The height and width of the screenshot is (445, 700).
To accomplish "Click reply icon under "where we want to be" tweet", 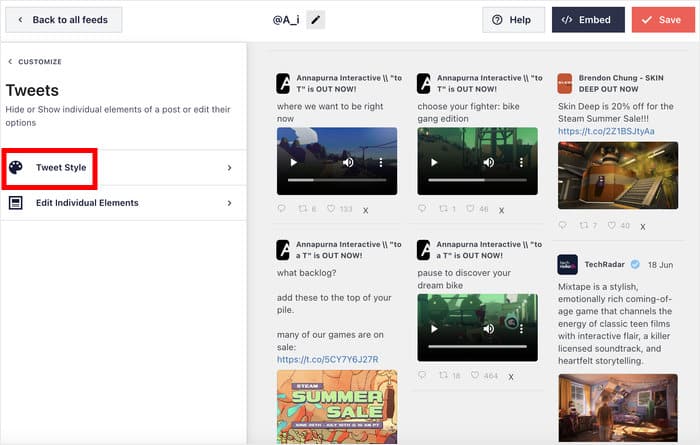I will click(x=282, y=209).
